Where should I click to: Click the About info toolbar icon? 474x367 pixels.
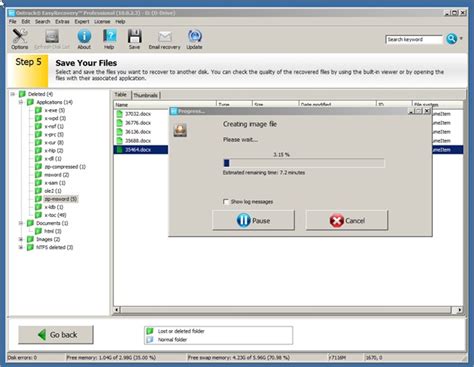84,36
